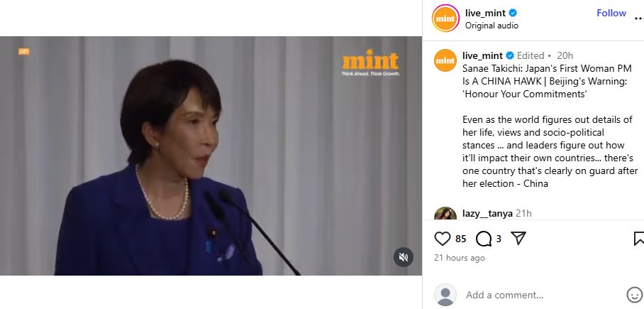Screen dimensions: 644x309
Task: Open the emoji picker in the comment box
Action: point(634,295)
